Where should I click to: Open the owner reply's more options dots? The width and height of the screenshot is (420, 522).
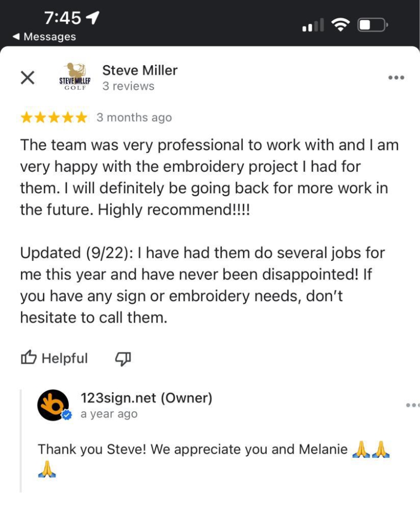coord(412,405)
